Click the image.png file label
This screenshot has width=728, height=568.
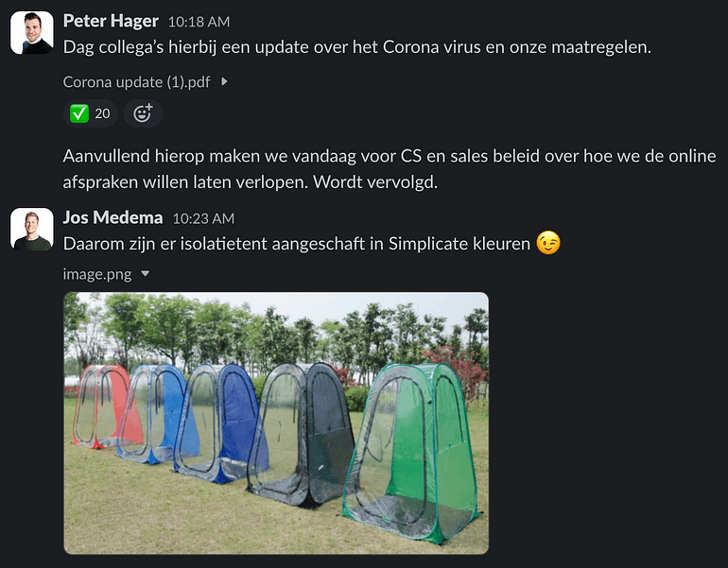click(97, 274)
